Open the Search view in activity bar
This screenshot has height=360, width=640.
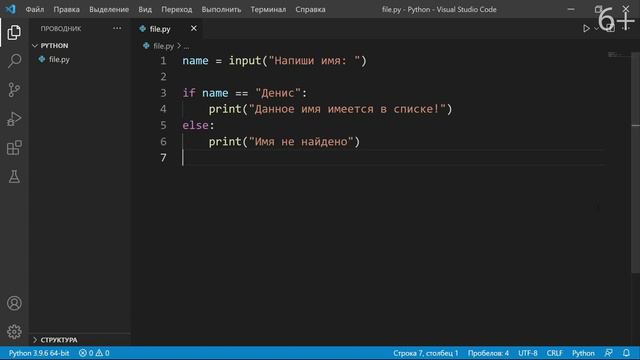click(14, 61)
